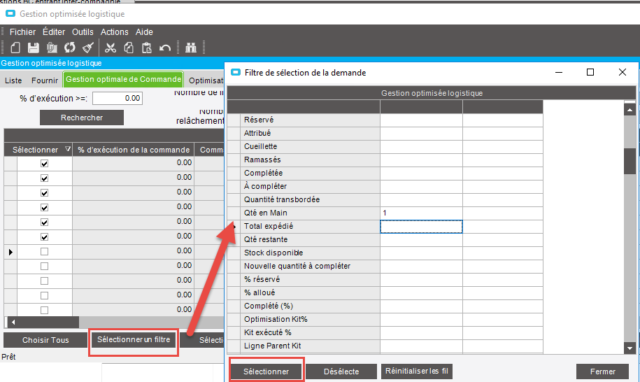Click the Sélectionner button in filter dialog
The image size is (640, 382).
pyautogui.click(x=266, y=371)
